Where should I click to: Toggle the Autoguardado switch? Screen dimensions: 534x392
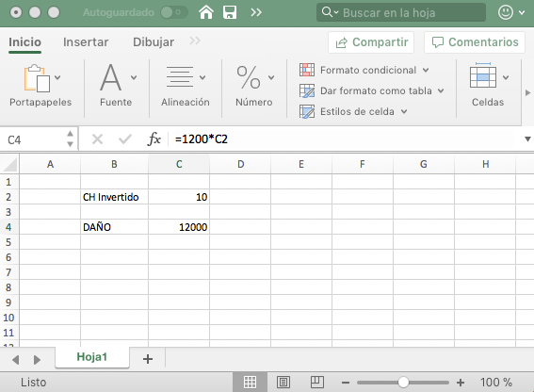[x=174, y=12]
